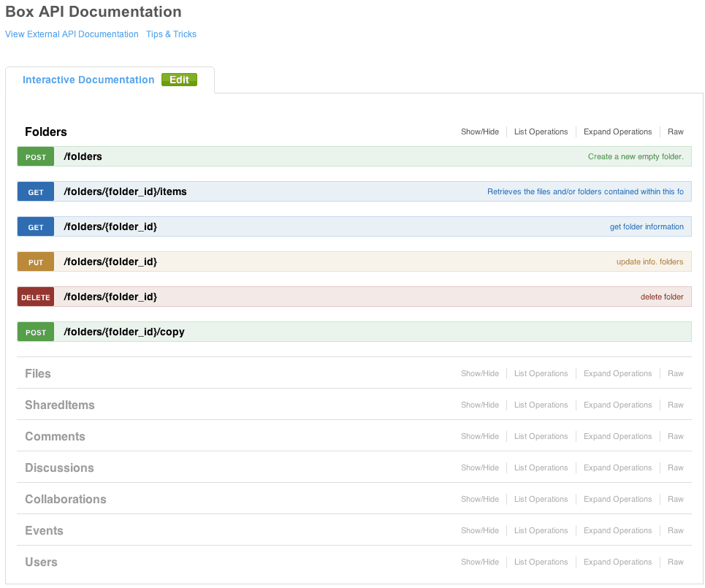Click the 'delete folder' description
This screenshot has height=588, width=705.
pyautogui.click(x=662, y=297)
